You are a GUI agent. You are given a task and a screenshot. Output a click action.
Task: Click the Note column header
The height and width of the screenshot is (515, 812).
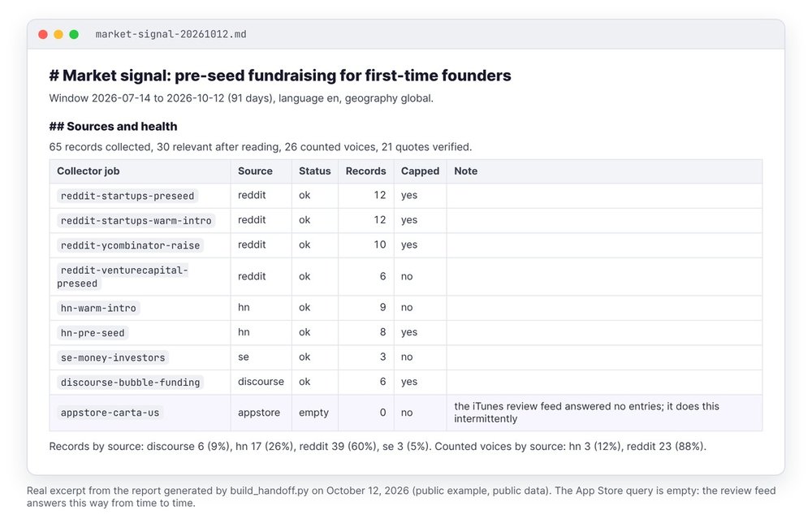click(x=465, y=171)
